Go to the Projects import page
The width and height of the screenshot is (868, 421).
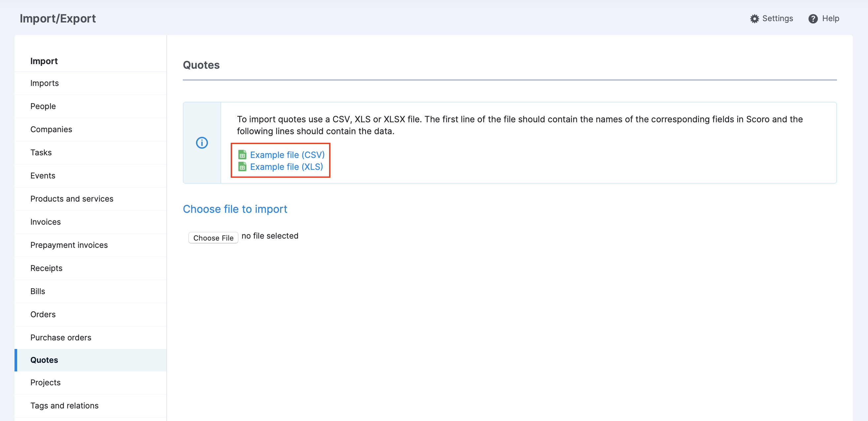click(x=46, y=383)
